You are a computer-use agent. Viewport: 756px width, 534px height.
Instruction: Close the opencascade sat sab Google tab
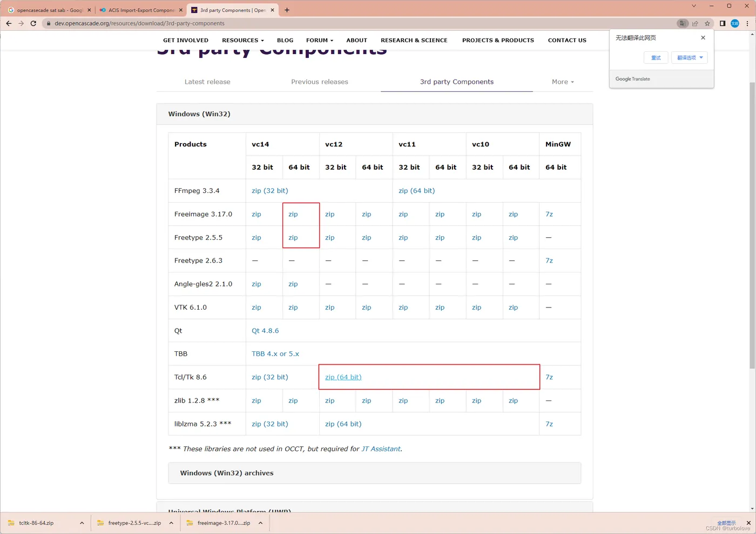[90, 10]
